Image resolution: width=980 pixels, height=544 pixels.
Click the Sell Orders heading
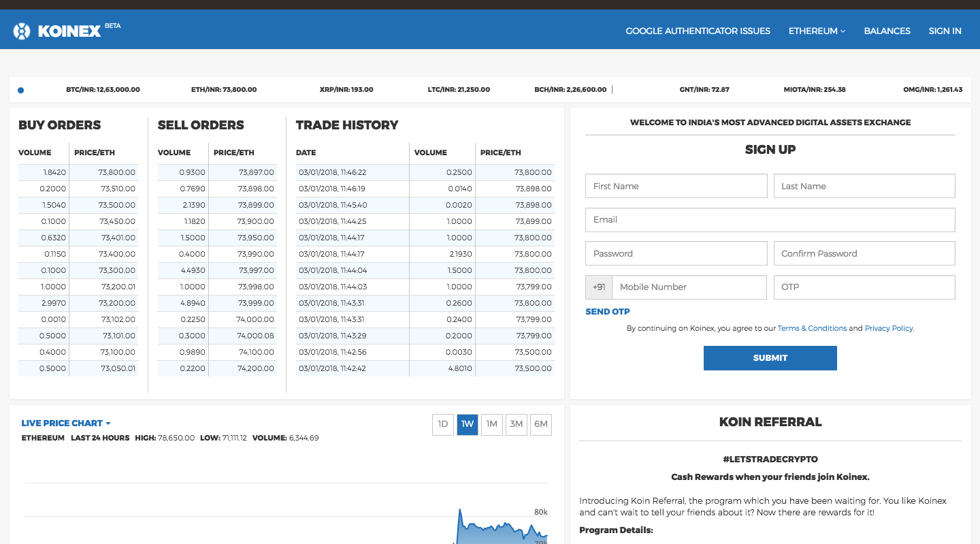pos(201,125)
